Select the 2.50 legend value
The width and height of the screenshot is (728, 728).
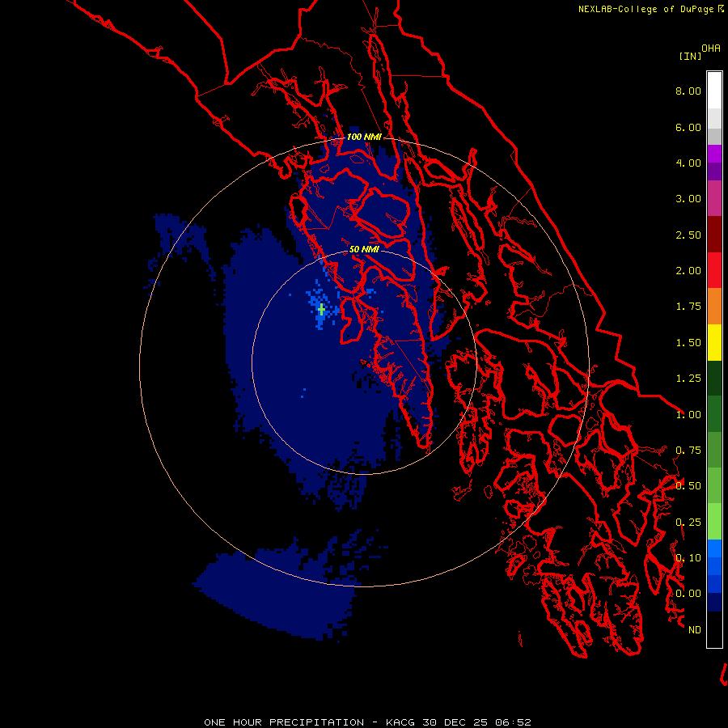point(688,235)
